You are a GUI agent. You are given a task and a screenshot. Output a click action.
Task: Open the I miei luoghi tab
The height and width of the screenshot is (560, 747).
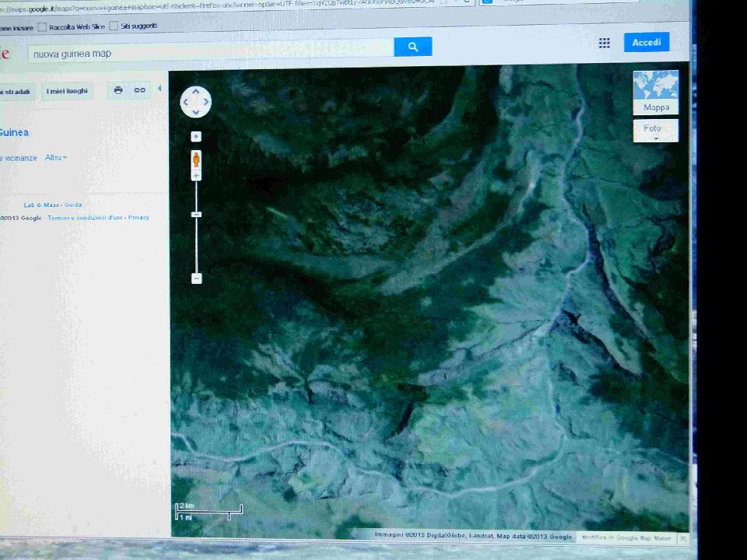coord(67,91)
